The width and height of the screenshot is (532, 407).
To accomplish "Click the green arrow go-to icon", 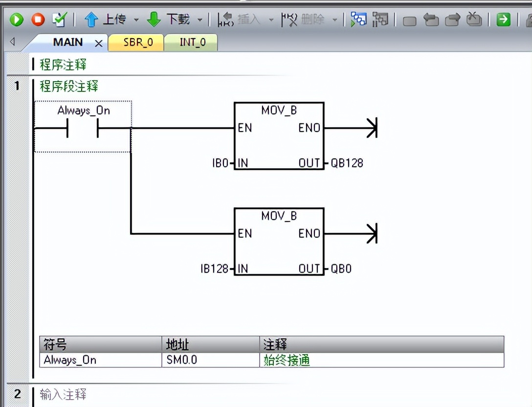I will tap(504, 20).
